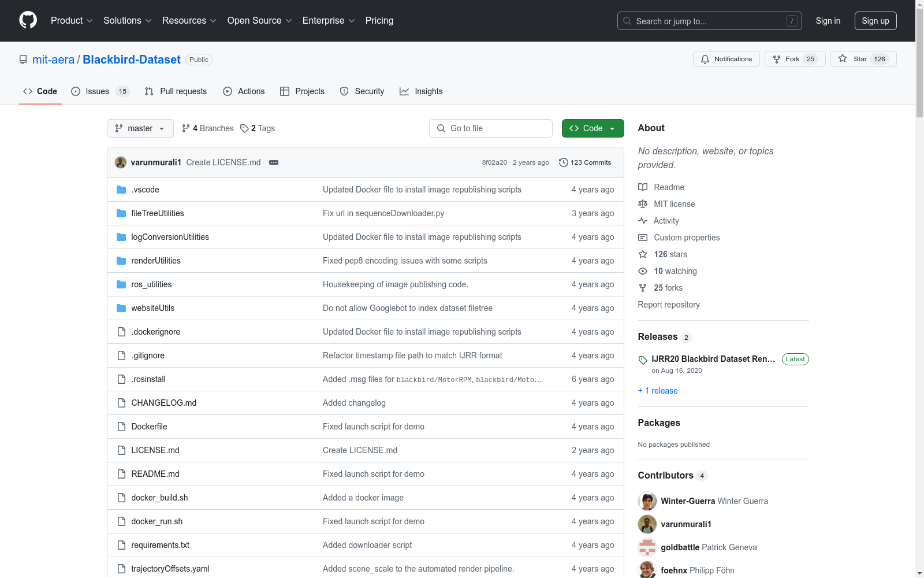The height and width of the screenshot is (578, 924).
Task: Click the Go to file search box
Action: 491,128
